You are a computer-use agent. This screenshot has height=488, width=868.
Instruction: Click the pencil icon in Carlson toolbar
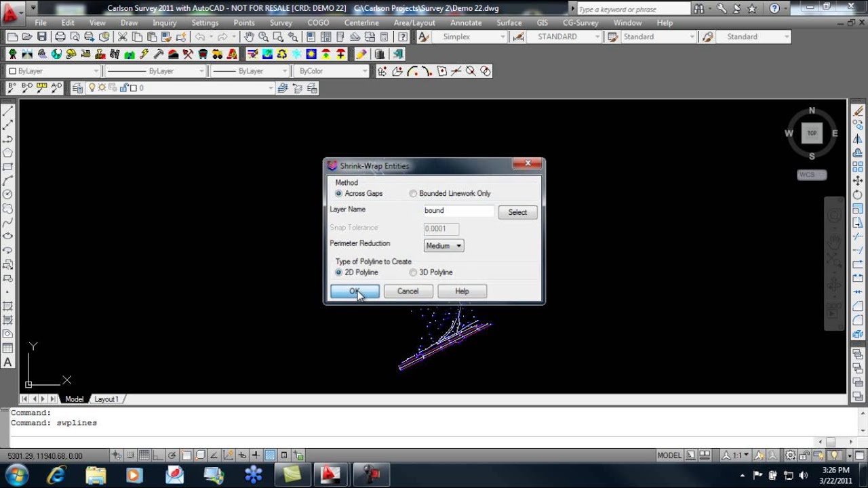pos(361,54)
